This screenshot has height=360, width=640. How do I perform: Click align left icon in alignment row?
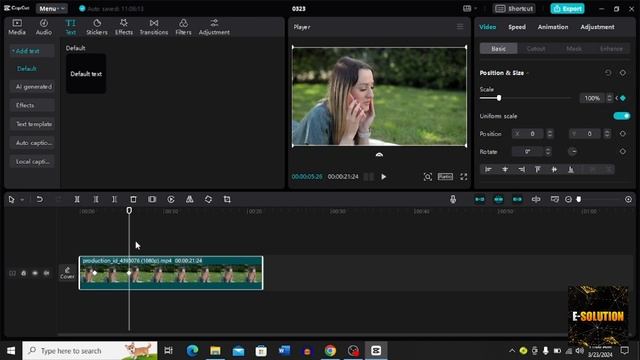coord(488,169)
